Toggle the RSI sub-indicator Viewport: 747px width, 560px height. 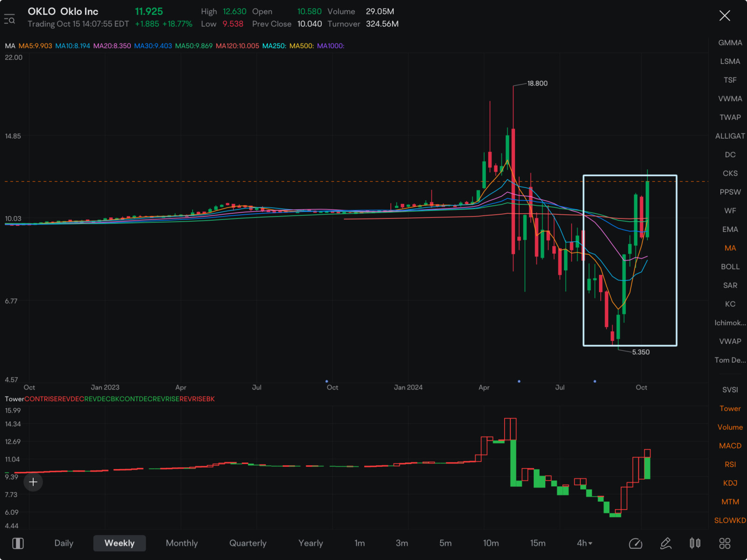(730, 464)
